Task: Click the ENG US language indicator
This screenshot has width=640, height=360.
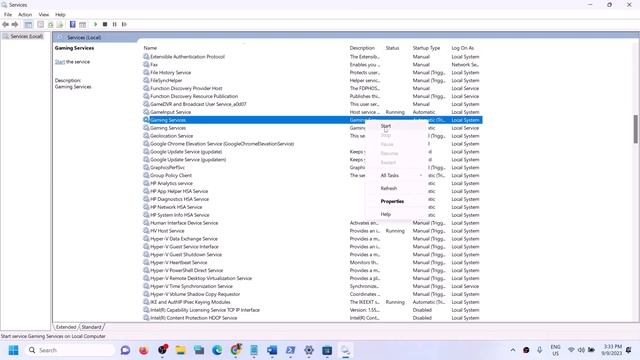Action: point(556,350)
